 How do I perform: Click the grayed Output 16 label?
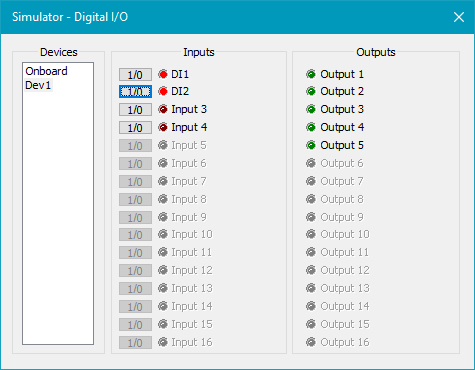pos(345,342)
